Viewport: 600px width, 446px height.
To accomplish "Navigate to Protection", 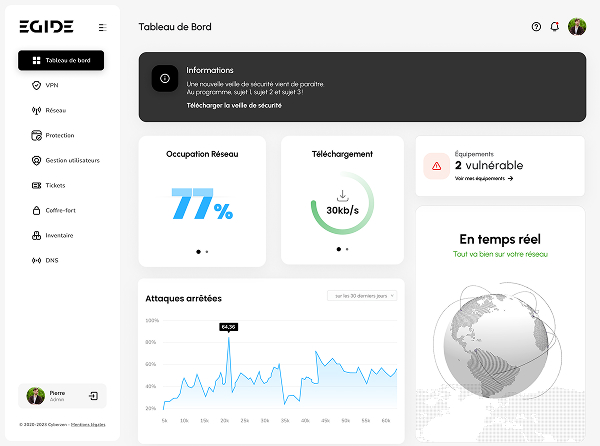I will [61, 135].
